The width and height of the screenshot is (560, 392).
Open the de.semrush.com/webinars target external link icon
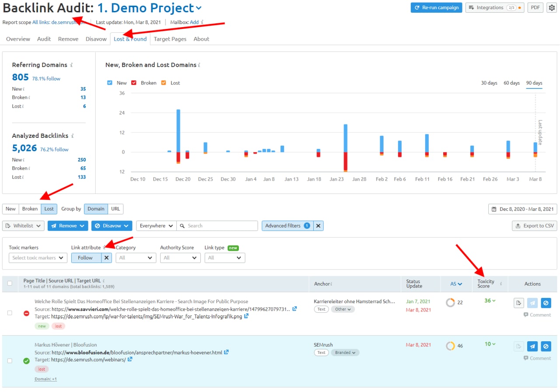pyautogui.click(x=130, y=359)
